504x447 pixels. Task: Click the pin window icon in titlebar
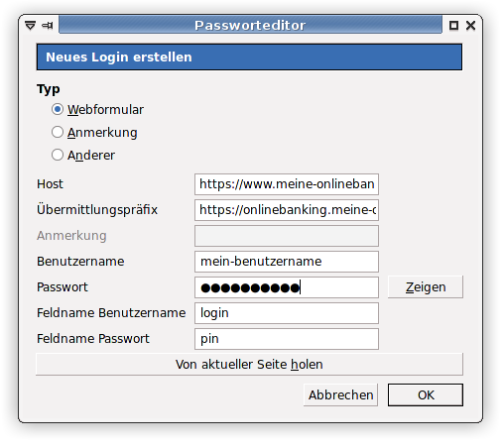pos(48,25)
